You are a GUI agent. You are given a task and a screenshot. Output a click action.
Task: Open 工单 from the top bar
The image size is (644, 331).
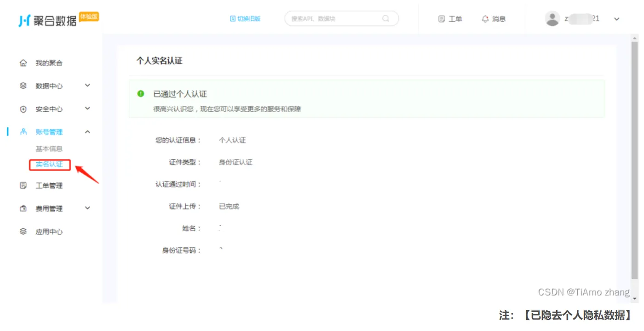pyautogui.click(x=455, y=19)
